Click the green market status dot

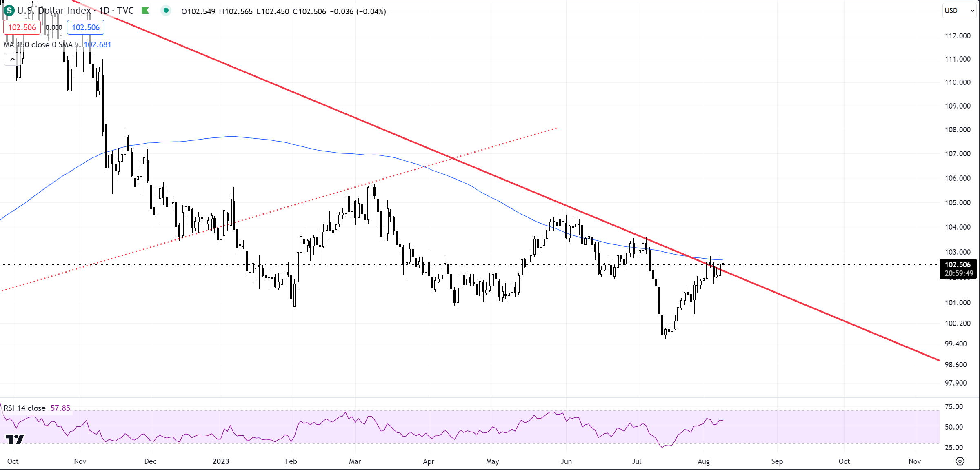click(166, 11)
